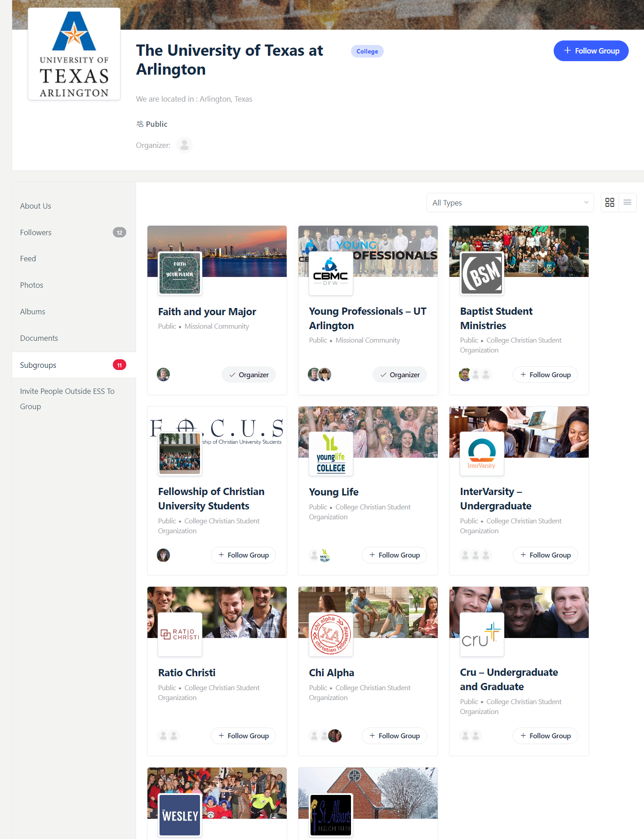
Task: Click the younglife COLLEGE logo icon
Action: point(331,454)
